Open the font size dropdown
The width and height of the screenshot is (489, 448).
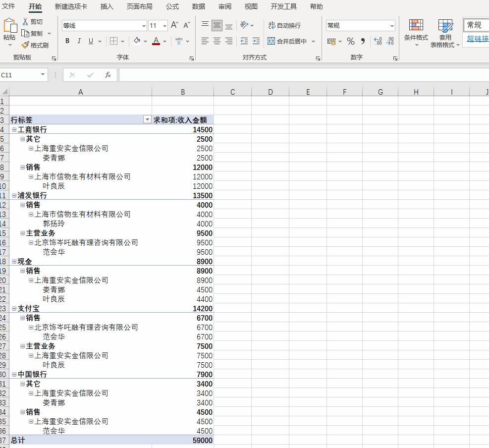164,26
